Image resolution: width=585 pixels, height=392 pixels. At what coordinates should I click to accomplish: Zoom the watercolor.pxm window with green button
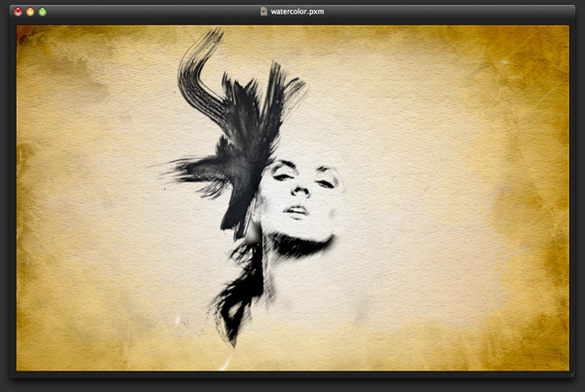(x=43, y=12)
